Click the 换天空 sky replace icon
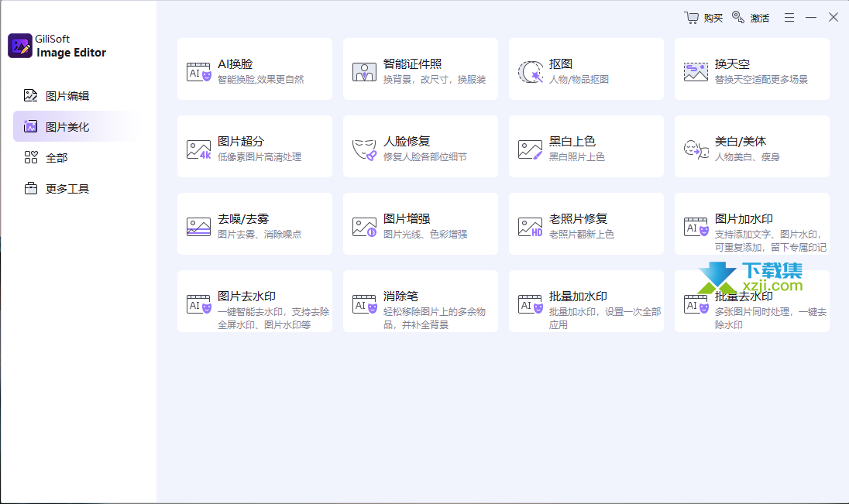The width and height of the screenshot is (849, 504). tap(696, 72)
